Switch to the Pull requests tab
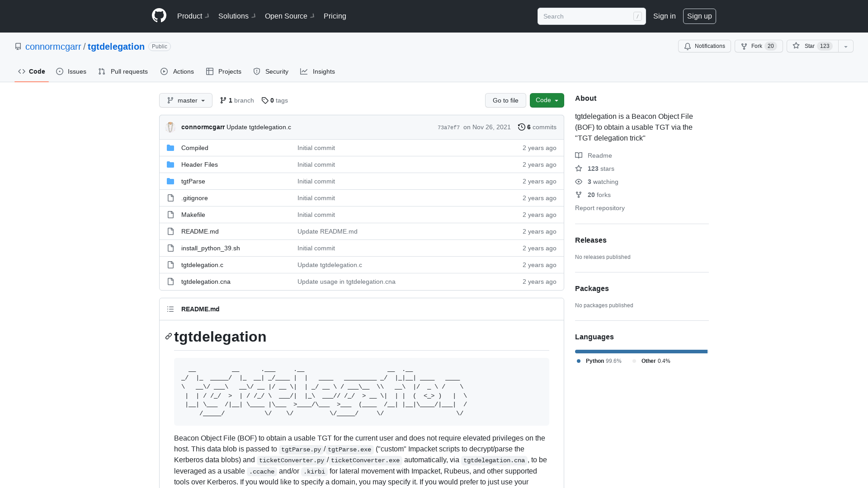868x488 pixels. point(123,71)
